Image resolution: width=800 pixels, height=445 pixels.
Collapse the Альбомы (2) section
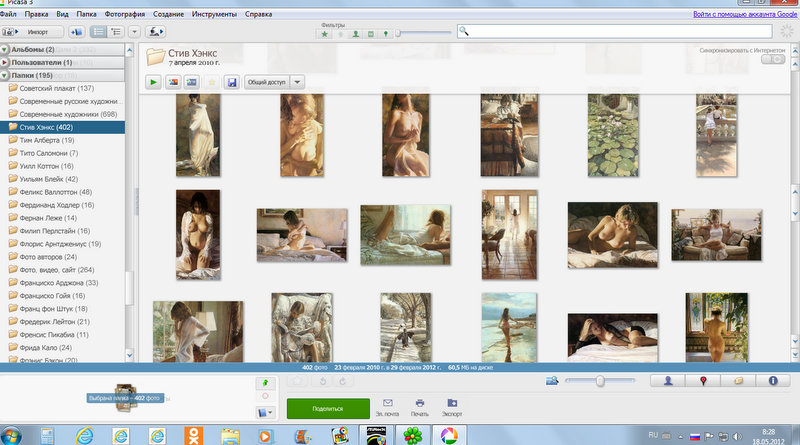(5, 50)
